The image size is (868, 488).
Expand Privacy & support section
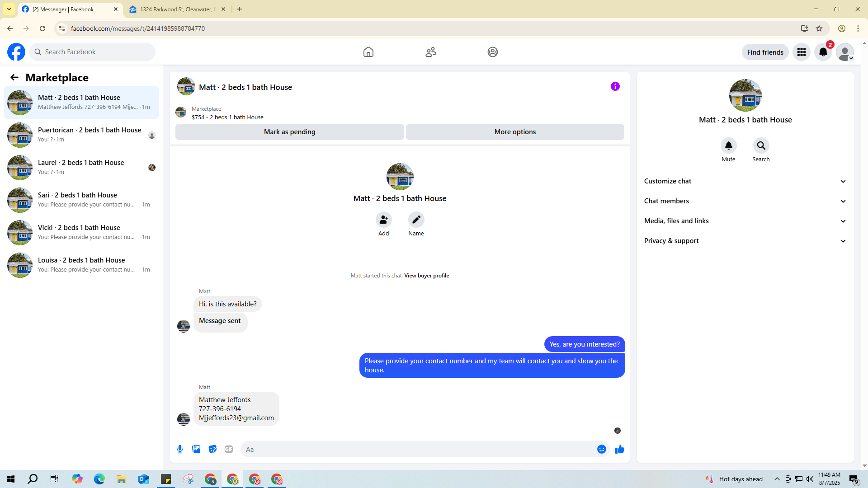pos(745,241)
